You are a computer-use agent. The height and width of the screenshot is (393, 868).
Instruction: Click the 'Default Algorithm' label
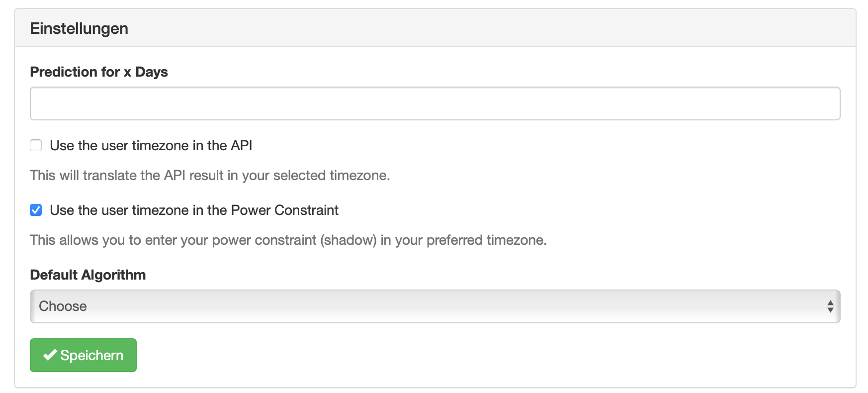point(88,275)
